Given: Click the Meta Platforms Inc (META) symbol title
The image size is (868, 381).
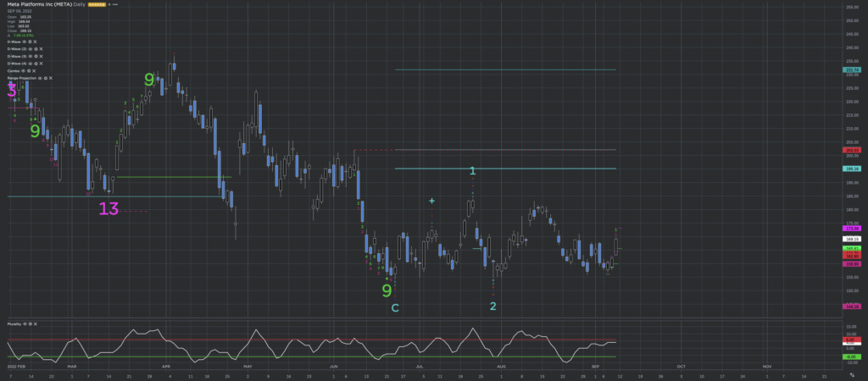Looking at the screenshot, I should (39, 4).
